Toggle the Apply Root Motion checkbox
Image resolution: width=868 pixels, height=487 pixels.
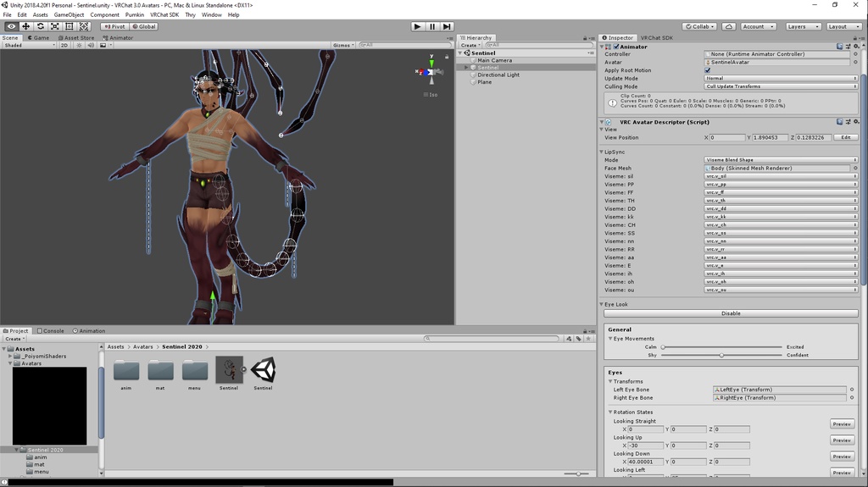click(708, 70)
